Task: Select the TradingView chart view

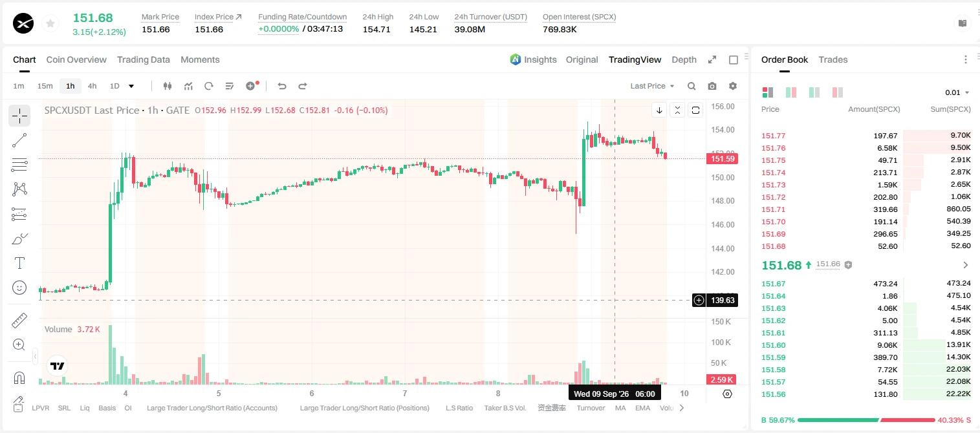Action: [x=635, y=59]
